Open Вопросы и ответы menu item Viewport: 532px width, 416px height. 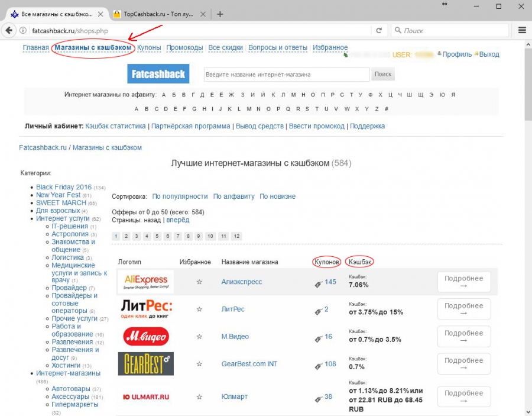coord(278,47)
